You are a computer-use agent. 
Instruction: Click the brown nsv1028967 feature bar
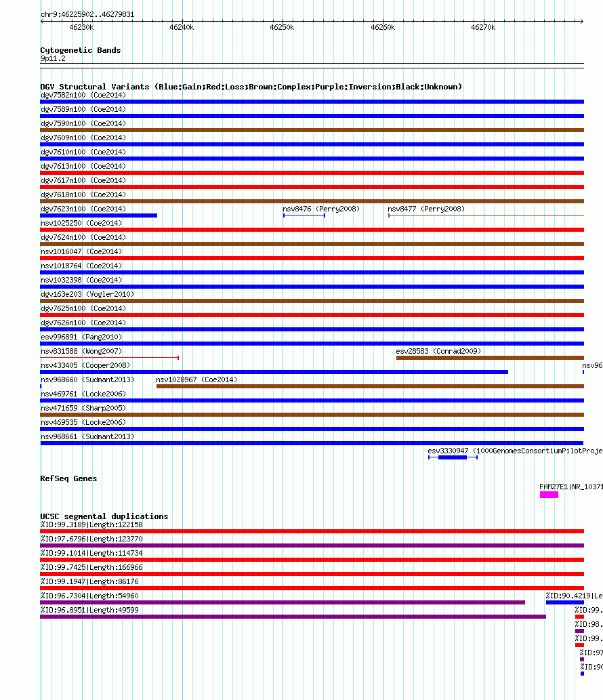pos(370,386)
